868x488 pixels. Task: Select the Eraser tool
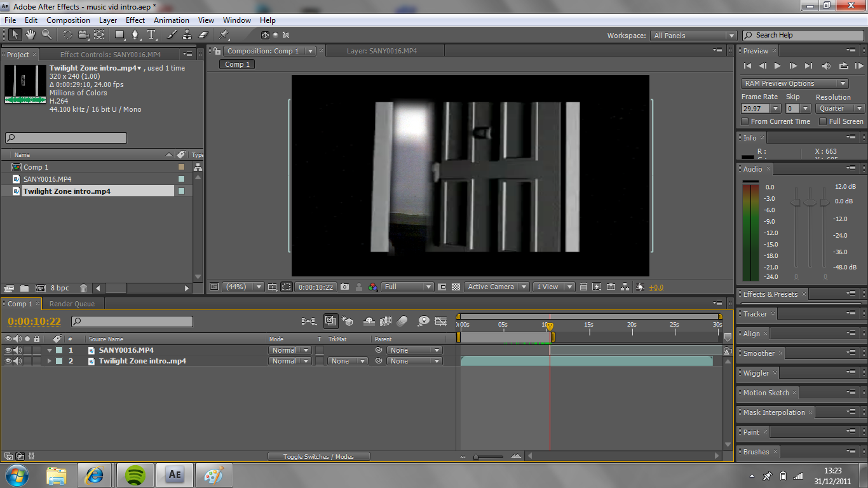(x=203, y=34)
